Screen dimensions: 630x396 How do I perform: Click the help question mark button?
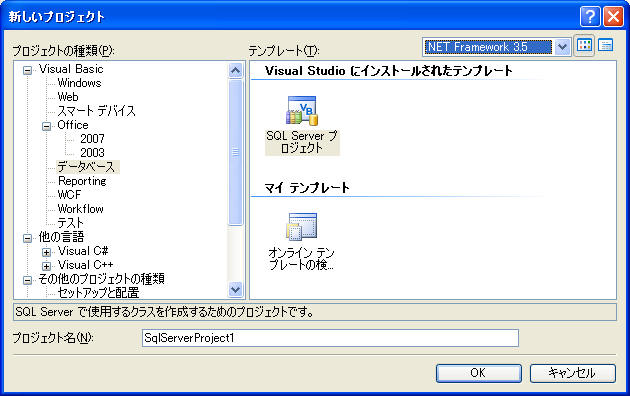click(x=590, y=16)
